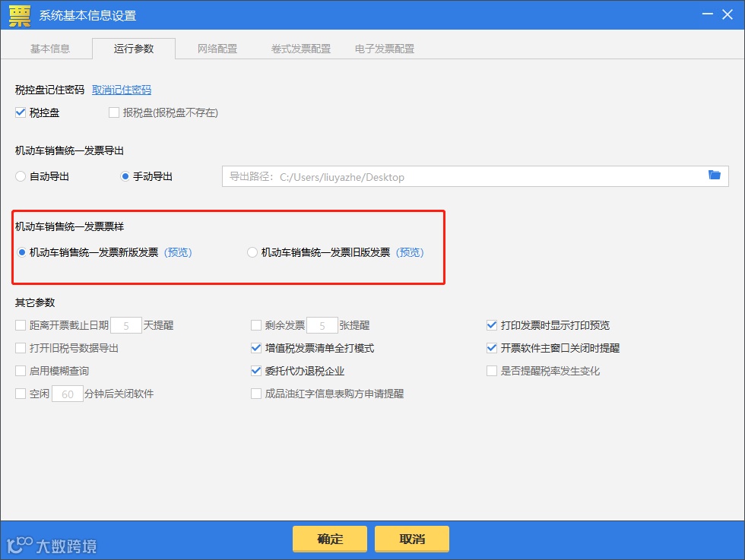745x560 pixels.
Task: Enable 空闲 分钟后关闭软件 checkbox
Action: tap(21, 394)
